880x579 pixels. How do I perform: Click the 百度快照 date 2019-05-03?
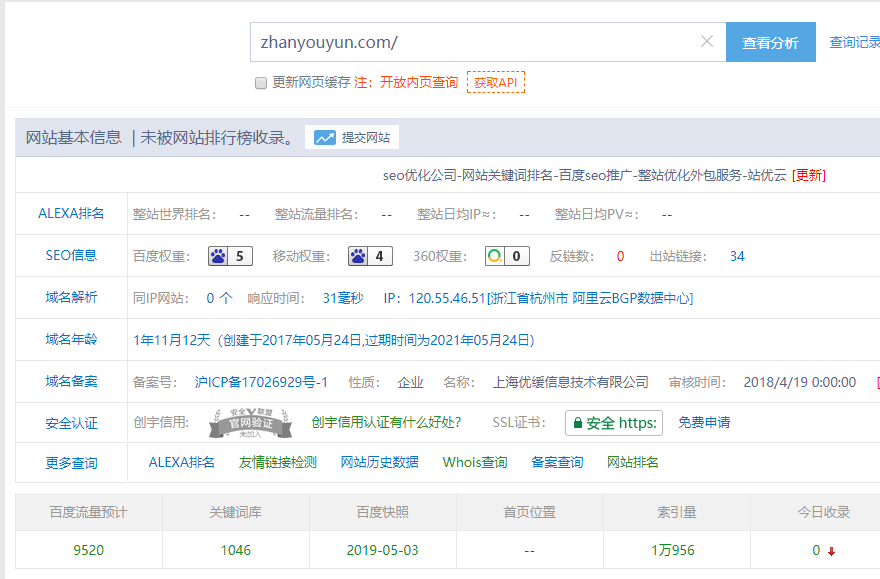[x=383, y=550]
